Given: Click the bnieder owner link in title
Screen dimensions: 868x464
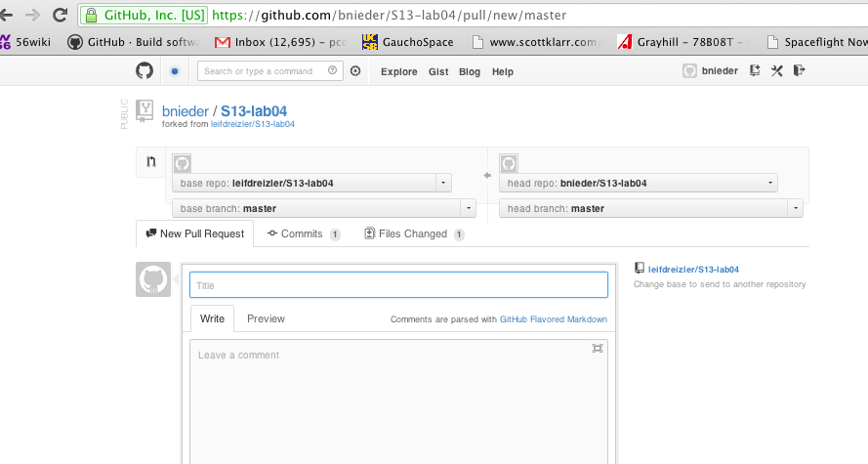Looking at the screenshot, I should [186, 110].
